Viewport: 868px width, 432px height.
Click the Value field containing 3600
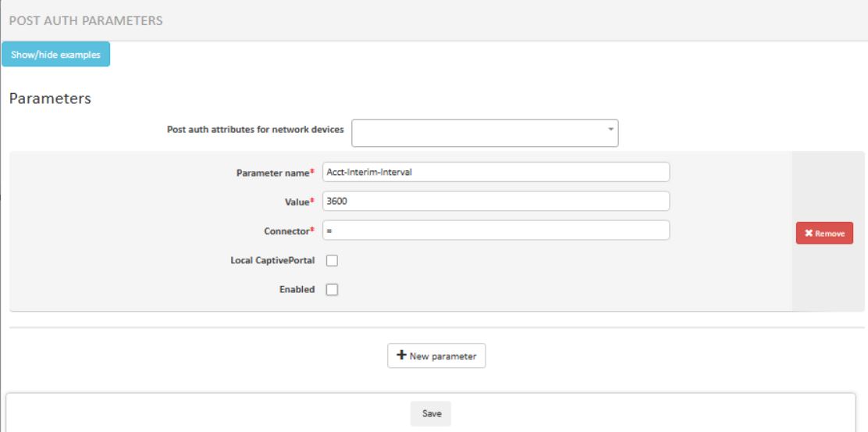pyautogui.click(x=495, y=201)
